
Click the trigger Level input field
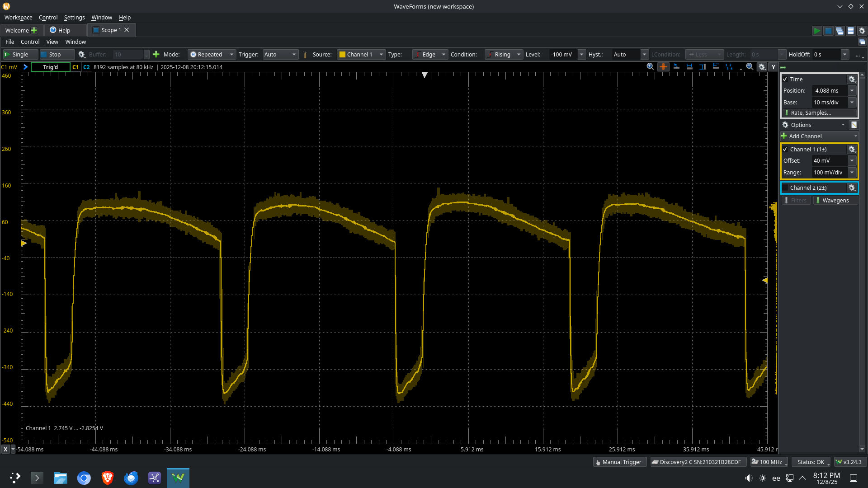click(562, 55)
